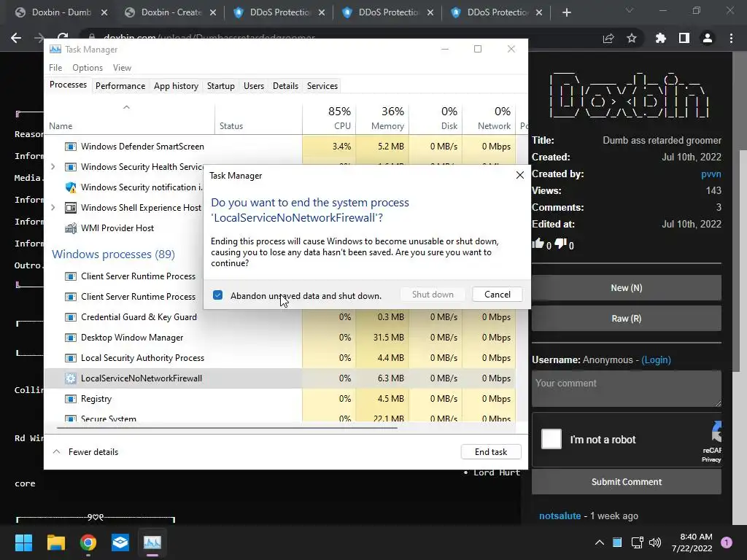Switch to the Services tab

322,86
